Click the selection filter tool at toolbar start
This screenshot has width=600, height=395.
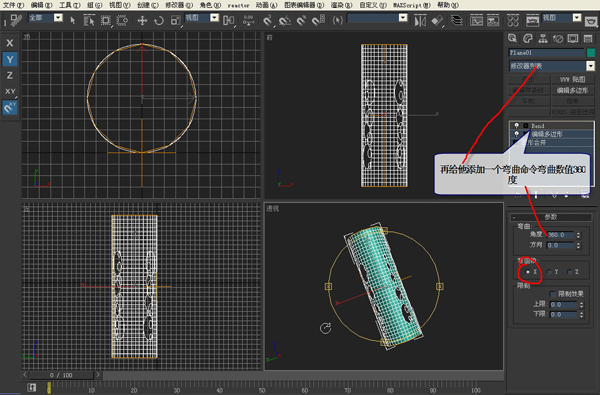pos(16,20)
